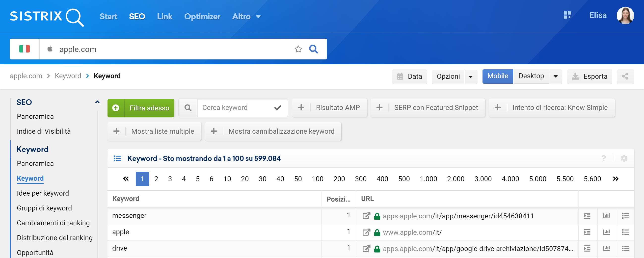
Task: Open the Start tab
Action: click(x=108, y=17)
